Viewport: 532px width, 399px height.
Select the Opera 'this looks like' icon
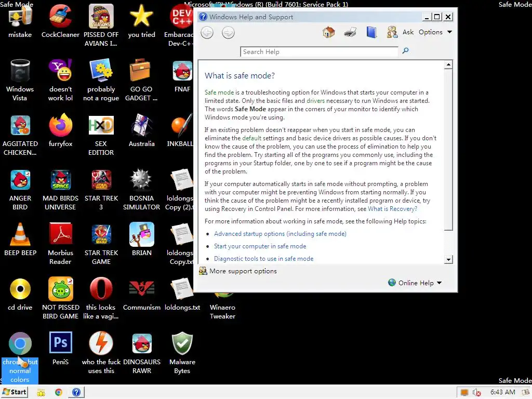101,298
